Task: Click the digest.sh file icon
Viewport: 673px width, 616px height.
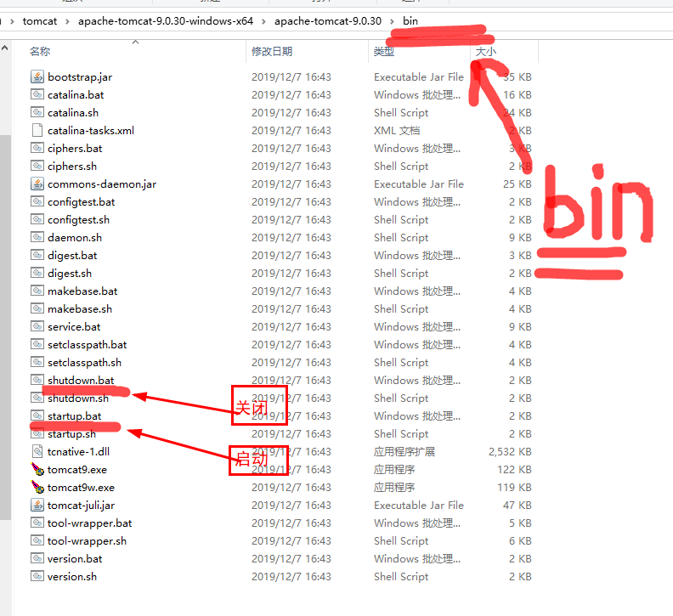Action: tap(37, 273)
